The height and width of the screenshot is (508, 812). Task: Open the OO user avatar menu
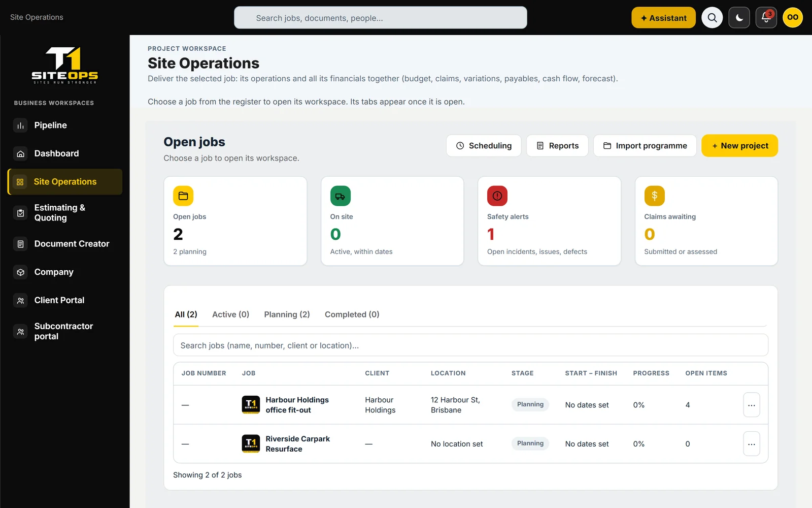[793, 17]
